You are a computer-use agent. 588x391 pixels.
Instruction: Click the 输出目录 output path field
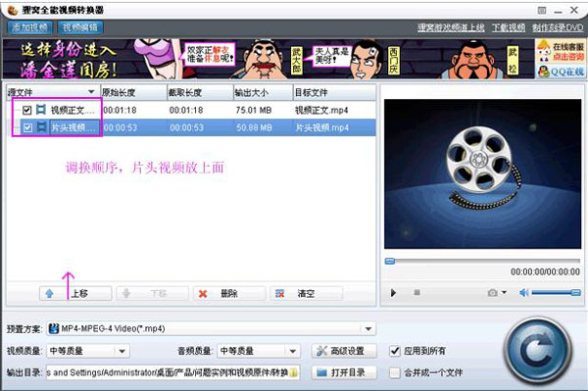pos(172,372)
